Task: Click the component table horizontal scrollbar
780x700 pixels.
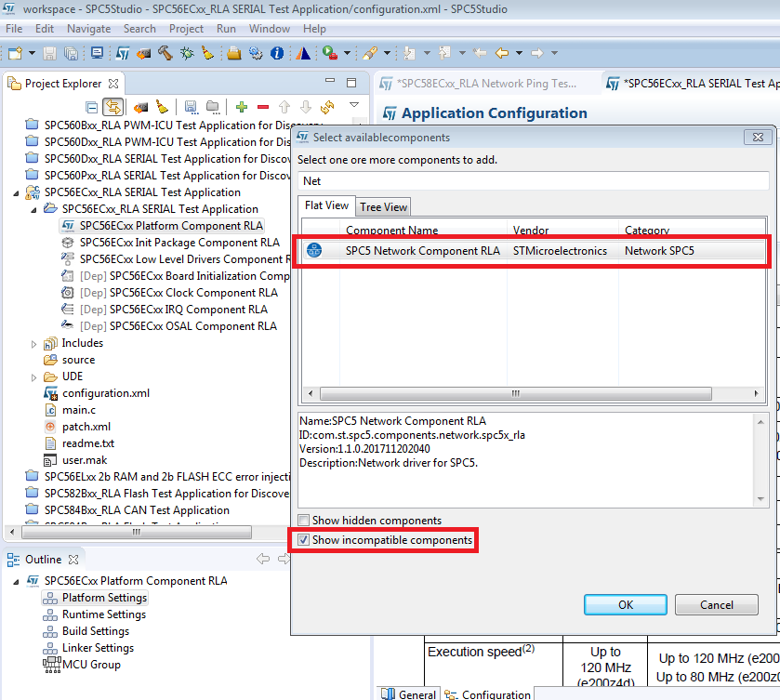Action: click(x=515, y=393)
